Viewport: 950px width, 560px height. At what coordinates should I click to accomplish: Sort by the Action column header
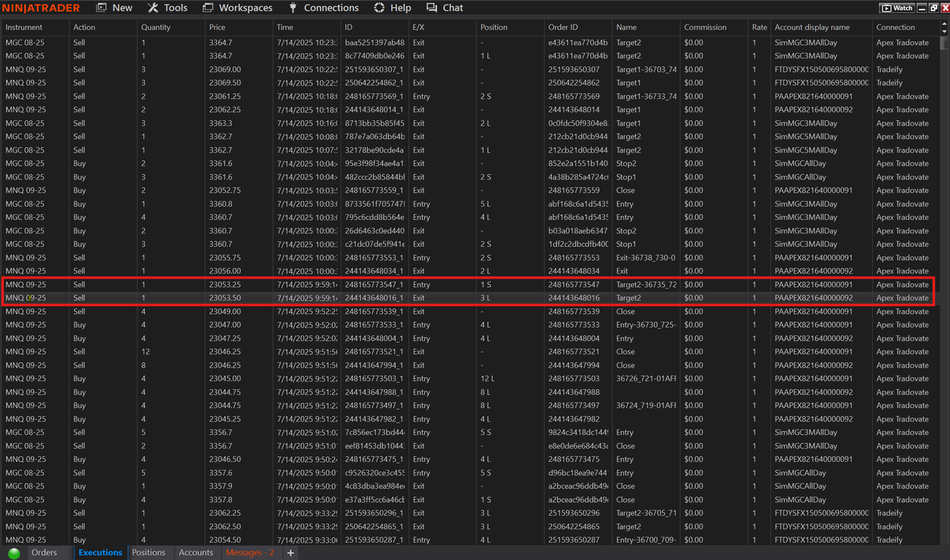coord(103,27)
